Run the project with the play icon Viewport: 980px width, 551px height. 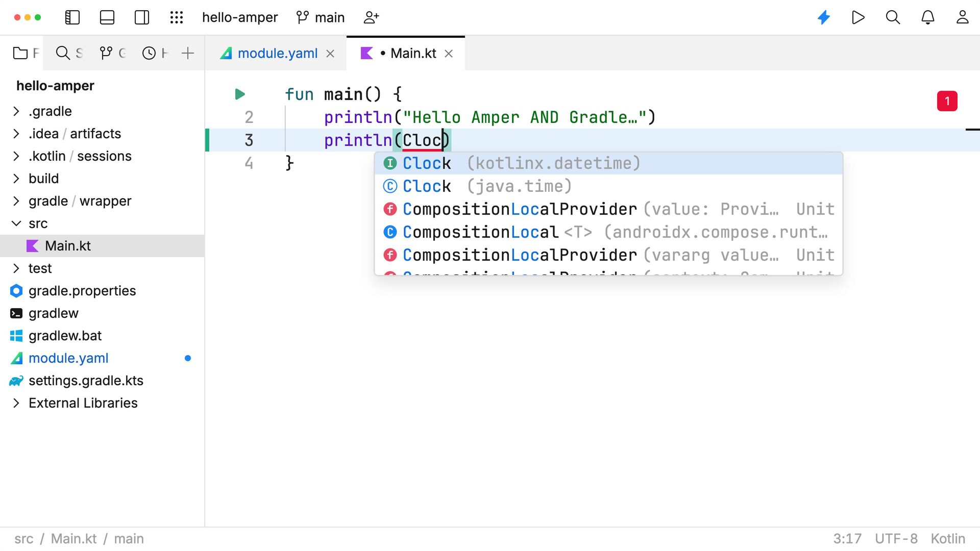point(858,17)
